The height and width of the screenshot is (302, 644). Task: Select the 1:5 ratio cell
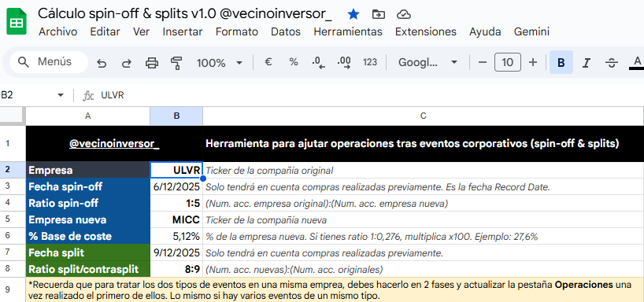pyautogui.click(x=176, y=203)
